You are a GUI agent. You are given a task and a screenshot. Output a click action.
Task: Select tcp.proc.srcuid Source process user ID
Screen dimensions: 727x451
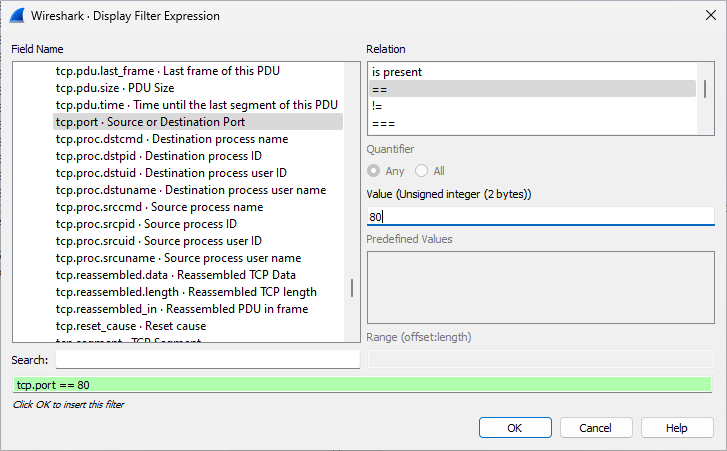click(198, 241)
